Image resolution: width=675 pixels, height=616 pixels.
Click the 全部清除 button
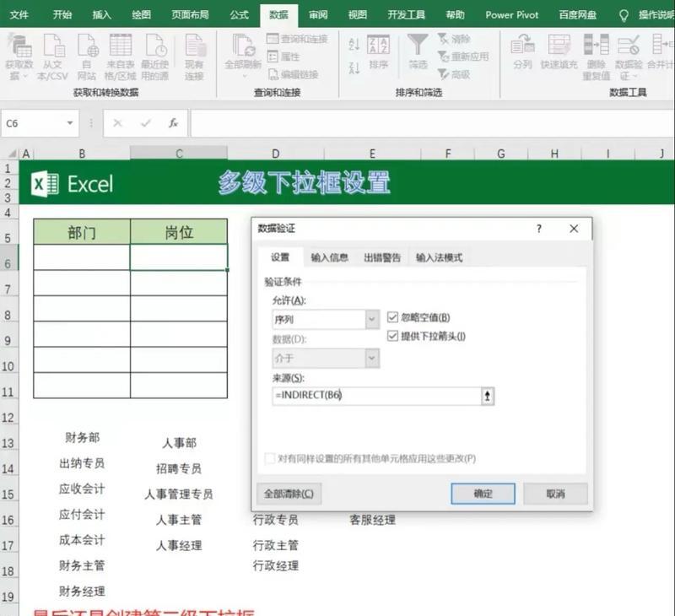click(x=289, y=494)
